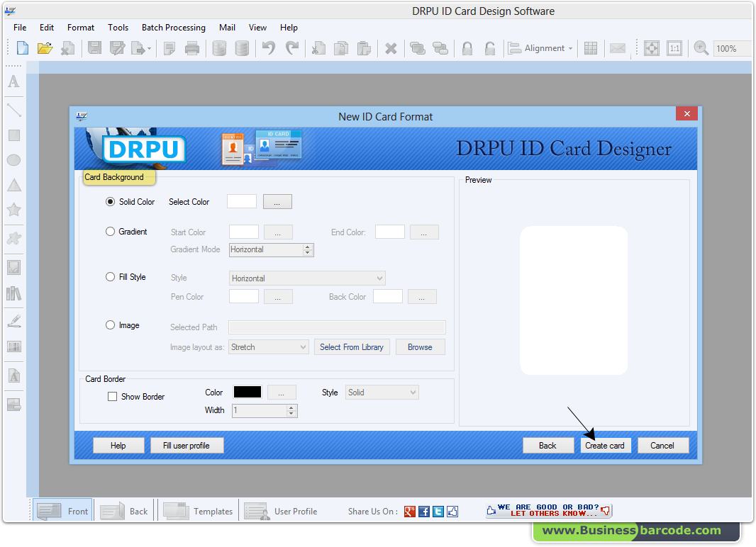
Task: Select the Signature tool
Action: pos(13,320)
